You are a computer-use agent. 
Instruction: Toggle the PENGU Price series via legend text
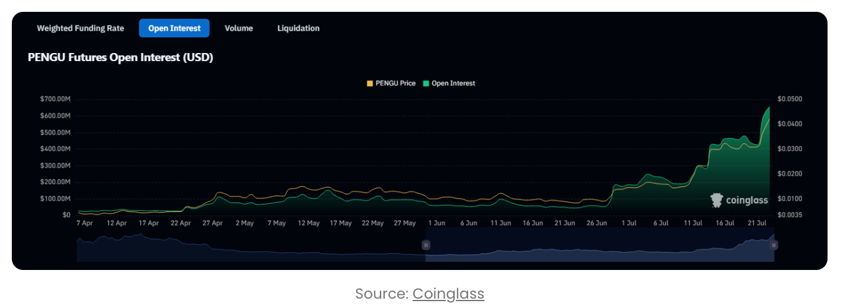395,83
